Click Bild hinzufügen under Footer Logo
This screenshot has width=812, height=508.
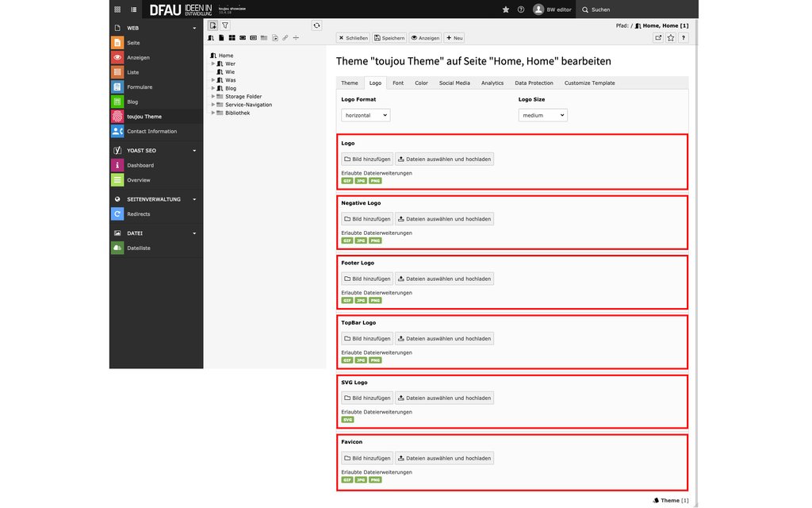[367, 279]
